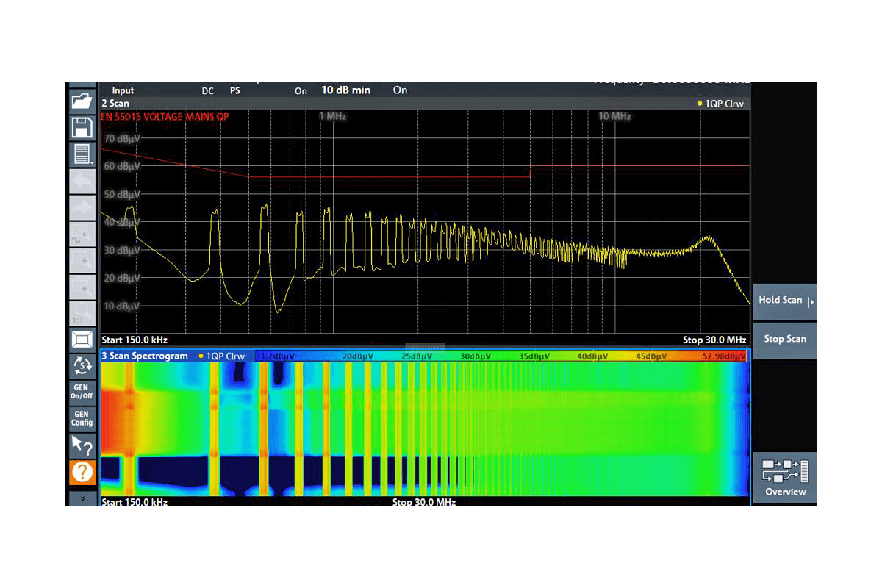Click the grayed Redo arrow icon
Screen dimensions: 882x588
(x=82, y=207)
